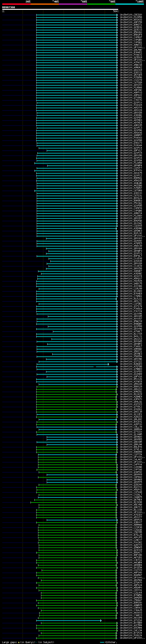Select hit UniRef100_P12858
146x644 pixels.
tap(131, 17)
